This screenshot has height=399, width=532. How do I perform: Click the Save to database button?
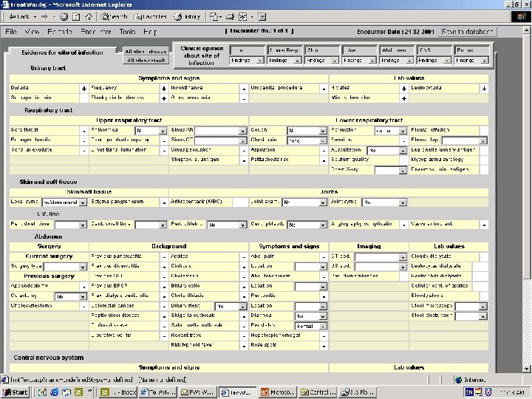(x=468, y=32)
